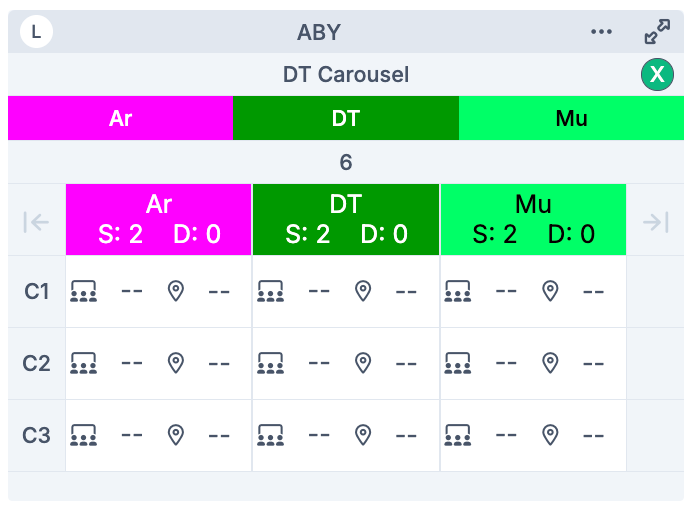Click class group icon in C2 Mu cell
Image resolution: width=698 pixels, height=508 pixels.
pos(457,363)
